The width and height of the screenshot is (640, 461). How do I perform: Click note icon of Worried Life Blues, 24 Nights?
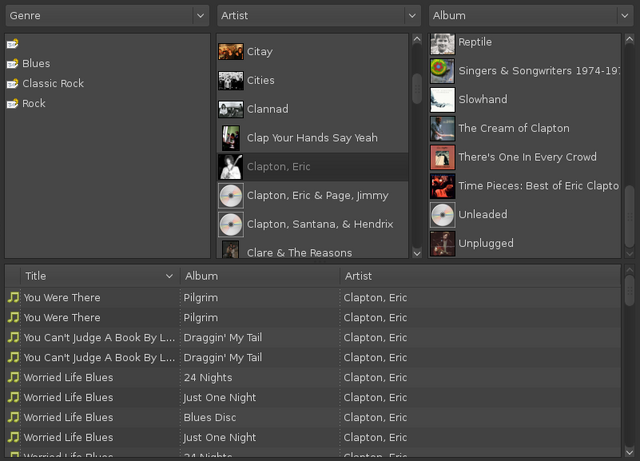coord(13,377)
